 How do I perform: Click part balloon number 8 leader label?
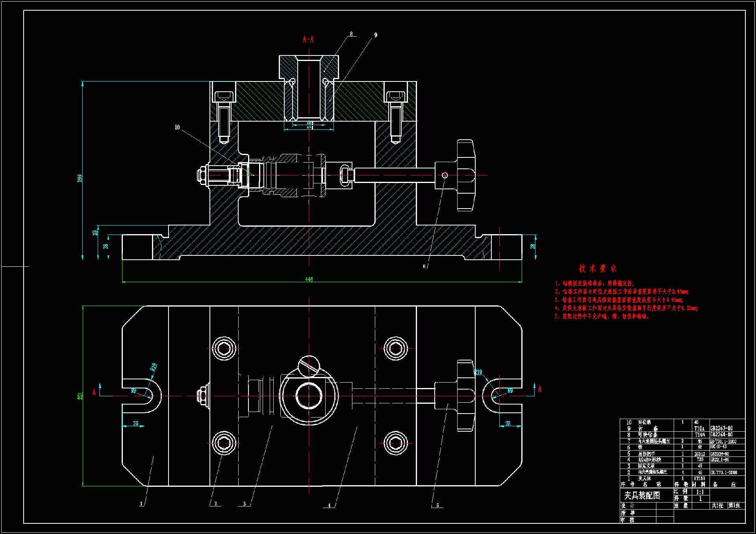[x=351, y=34]
